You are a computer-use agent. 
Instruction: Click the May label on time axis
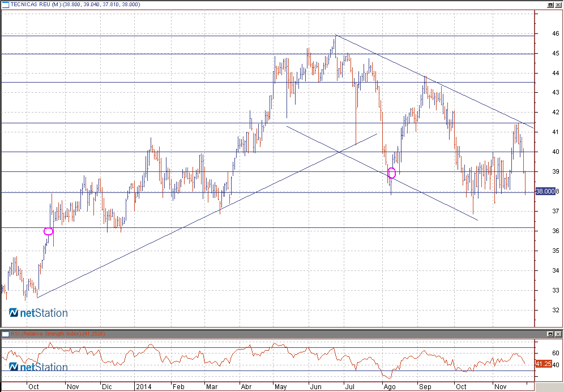coord(280,387)
